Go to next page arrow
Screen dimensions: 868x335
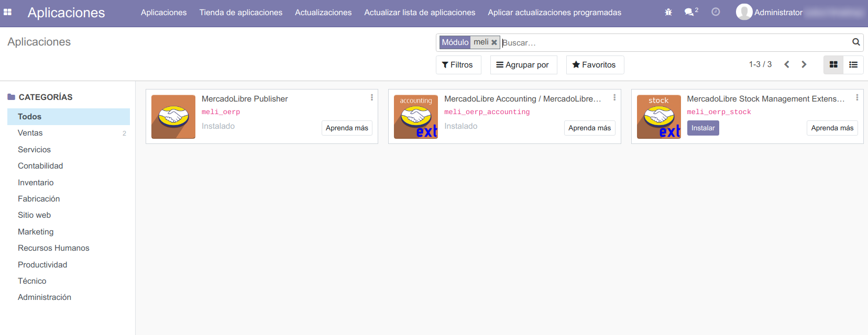[x=804, y=64]
